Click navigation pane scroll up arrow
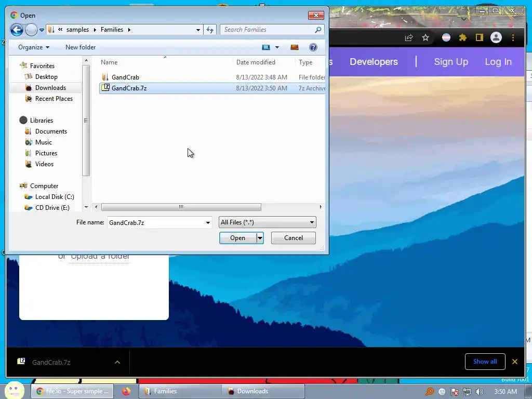This screenshot has height=399, width=532. click(86, 60)
